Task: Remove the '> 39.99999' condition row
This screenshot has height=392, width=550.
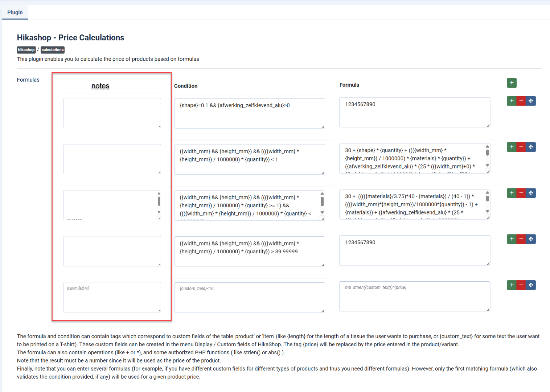Action: tap(521, 239)
